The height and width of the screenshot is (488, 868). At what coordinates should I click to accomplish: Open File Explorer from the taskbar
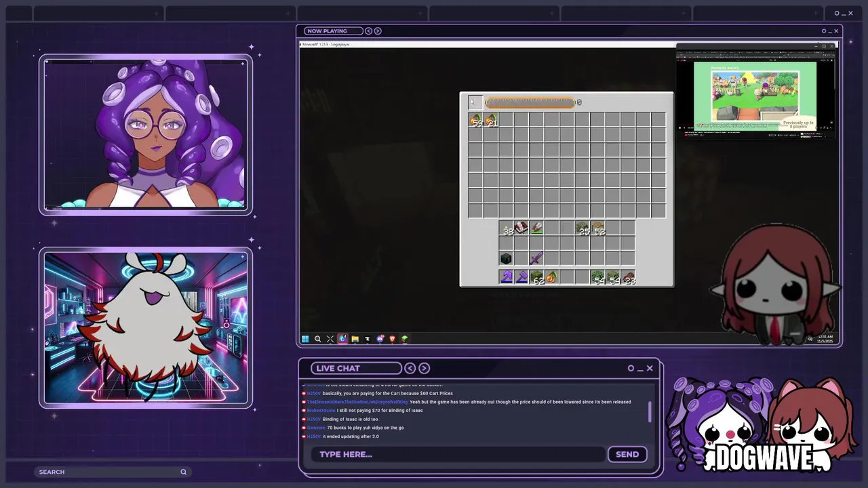[x=355, y=339]
